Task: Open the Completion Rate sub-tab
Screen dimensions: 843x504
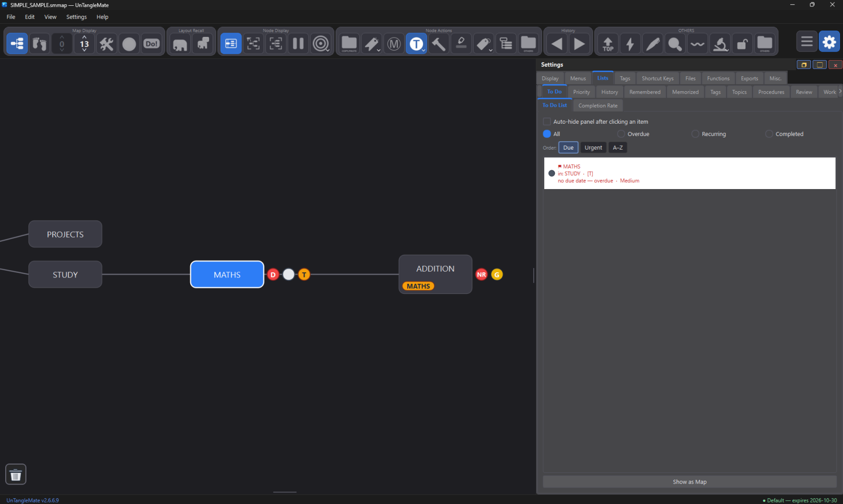Action: click(598, 105)
